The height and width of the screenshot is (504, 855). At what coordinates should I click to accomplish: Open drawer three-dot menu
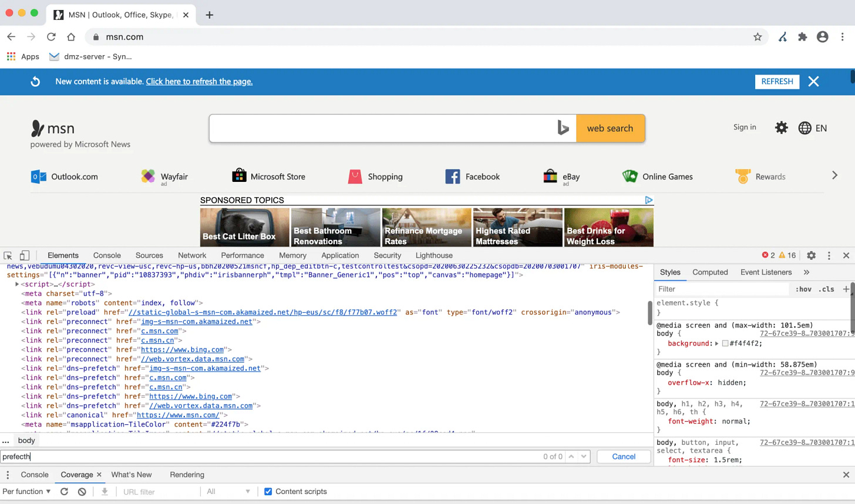(8, 475)
